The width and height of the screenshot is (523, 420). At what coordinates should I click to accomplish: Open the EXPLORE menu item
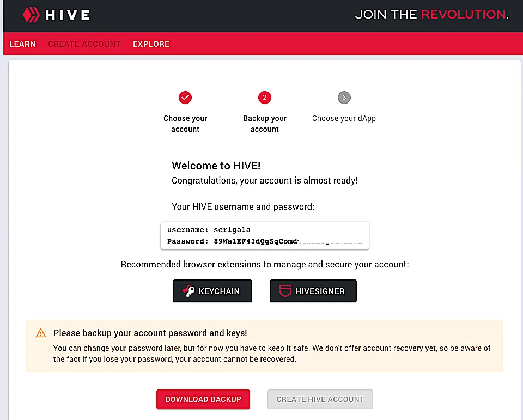[151, 44]
